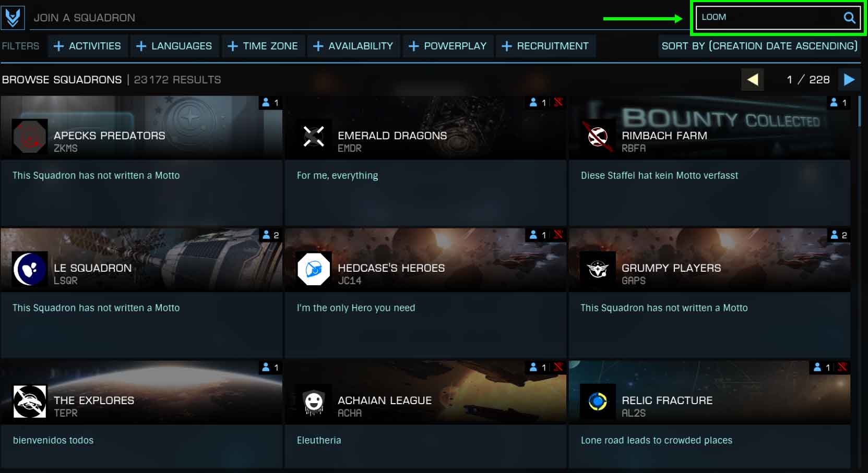The width and height of the screenshot is (868, 473).
Task: Click the magnifying glass search icon
Action: pyautogui.click(x=849, y=18)
